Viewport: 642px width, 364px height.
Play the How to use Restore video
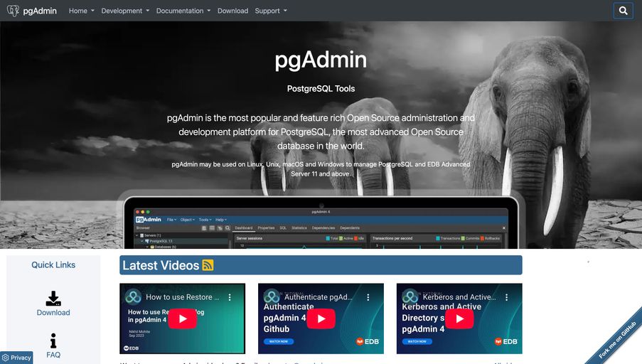coord(183,318)
